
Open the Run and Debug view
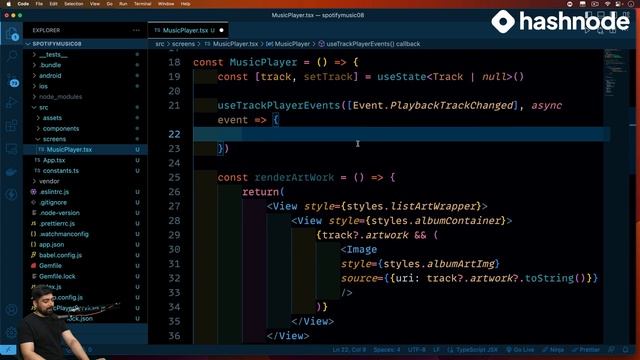11,102
